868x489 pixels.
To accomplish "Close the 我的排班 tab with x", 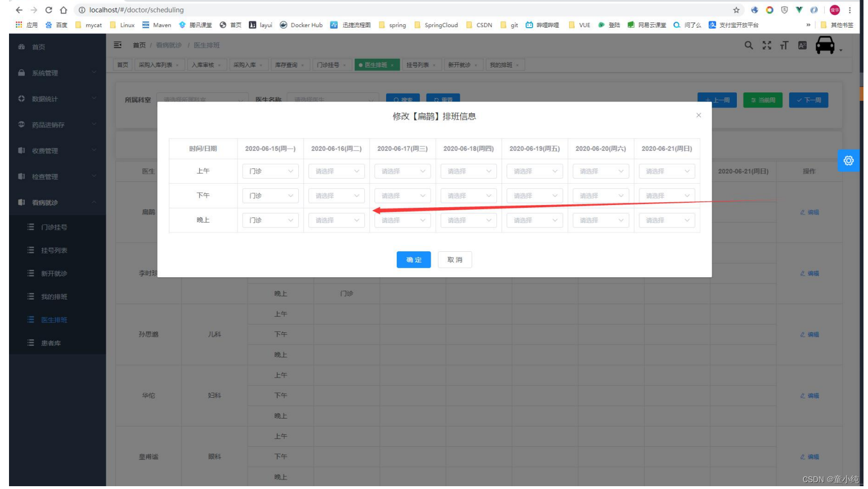I will coord(517,65).
